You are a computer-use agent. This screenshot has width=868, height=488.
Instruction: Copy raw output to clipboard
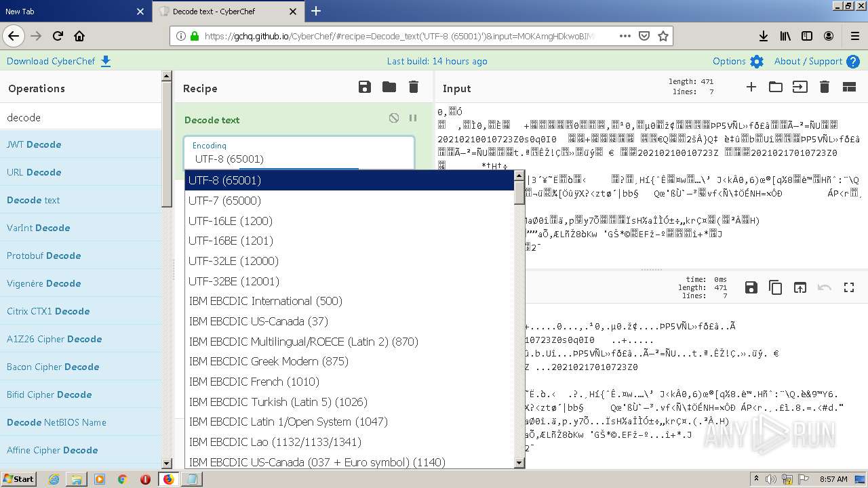point(776,287)
